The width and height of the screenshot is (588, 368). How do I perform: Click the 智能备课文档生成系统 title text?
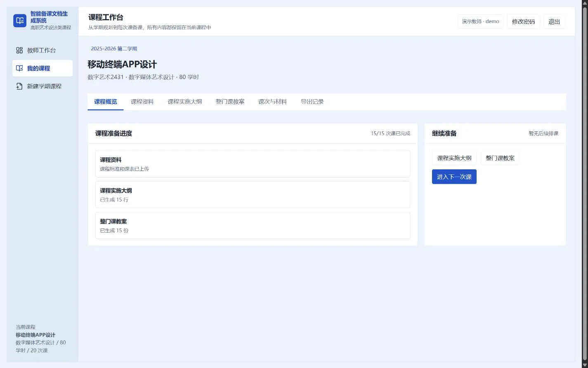(x=49, y=17)
